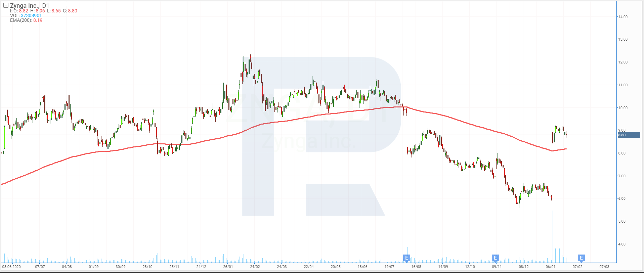This screenshot has height=273, width=644.
Task: Click the 25/11 date label
Action: [x=174, y=267]
